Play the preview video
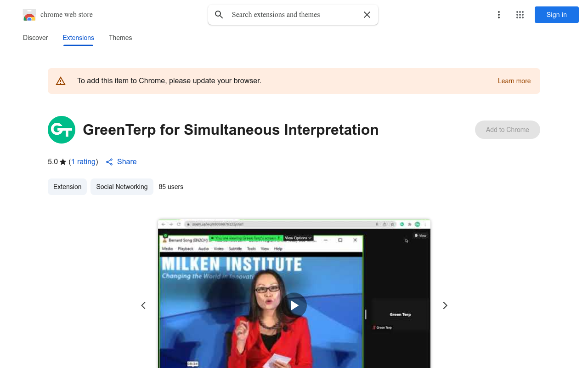Image resolution: width=588 pixels, height=368 pixels. 294,305
